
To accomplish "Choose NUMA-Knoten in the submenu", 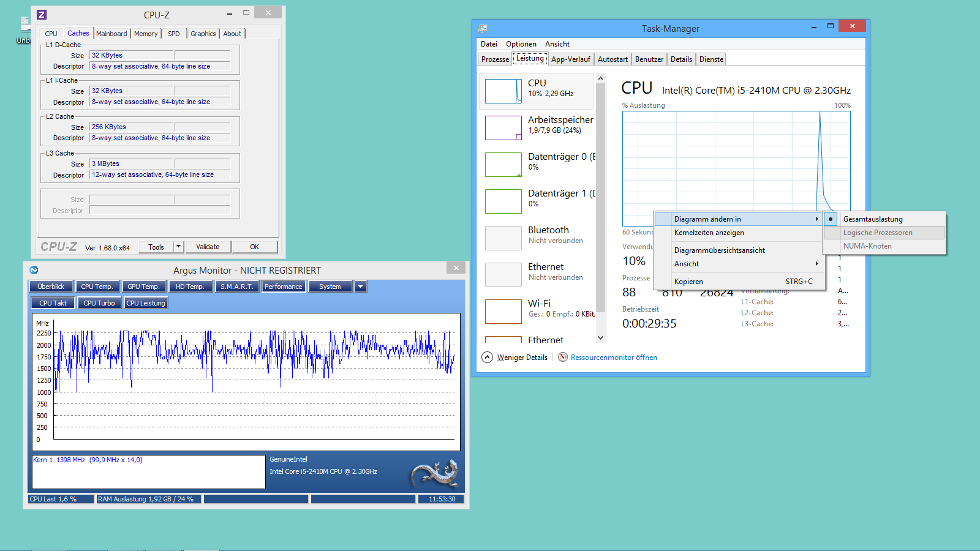I will point(884,246).
